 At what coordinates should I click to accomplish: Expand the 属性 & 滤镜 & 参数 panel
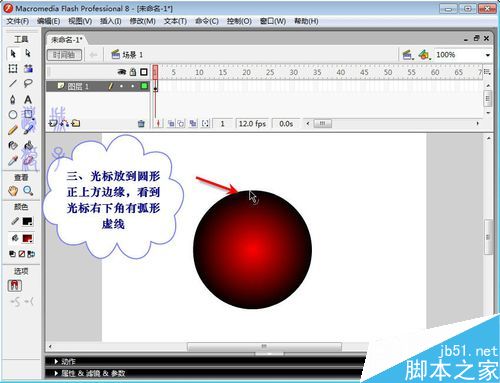pos(56,373)
